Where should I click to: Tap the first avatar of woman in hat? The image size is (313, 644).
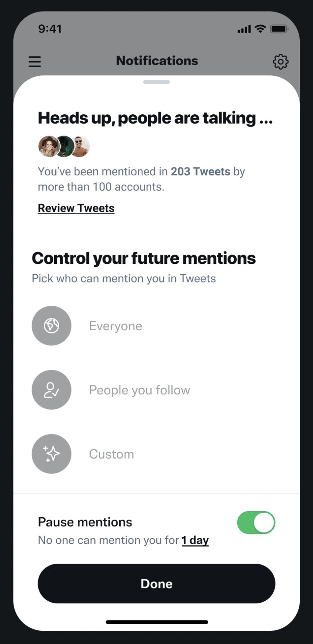[49, 146]
